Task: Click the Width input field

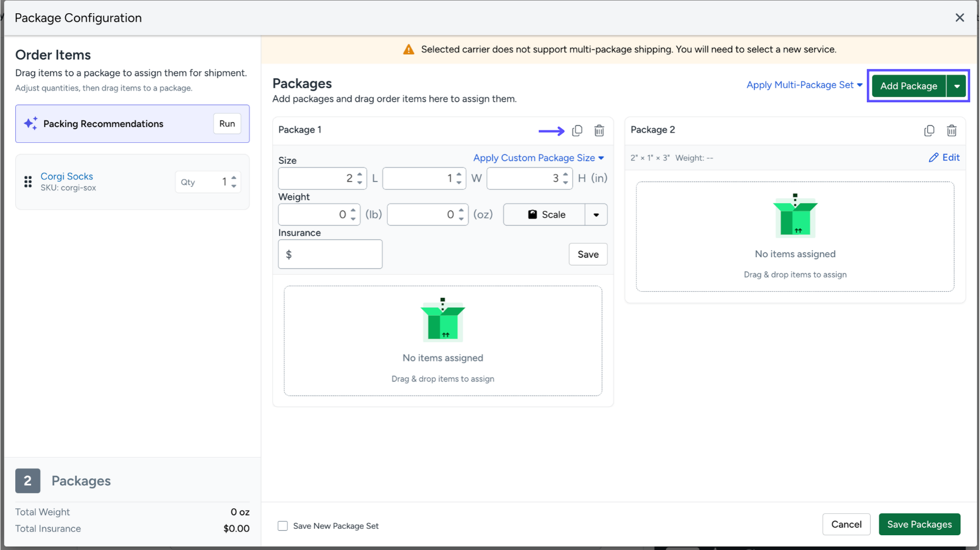Action: tap(424, 178)
